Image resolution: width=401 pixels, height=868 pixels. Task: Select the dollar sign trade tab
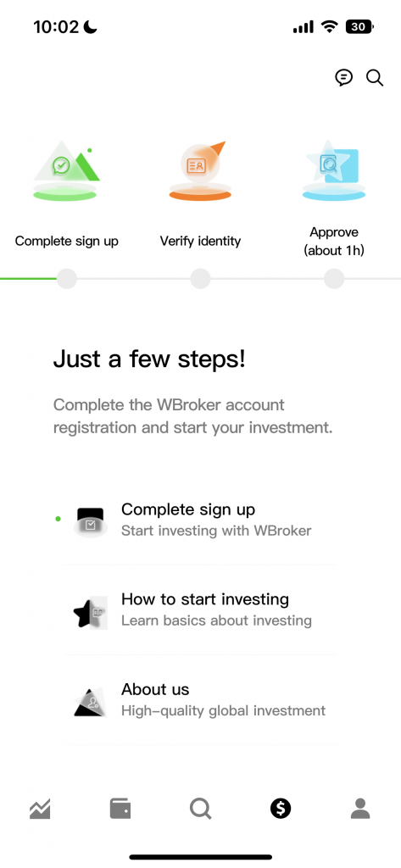[x=281, y=809]
